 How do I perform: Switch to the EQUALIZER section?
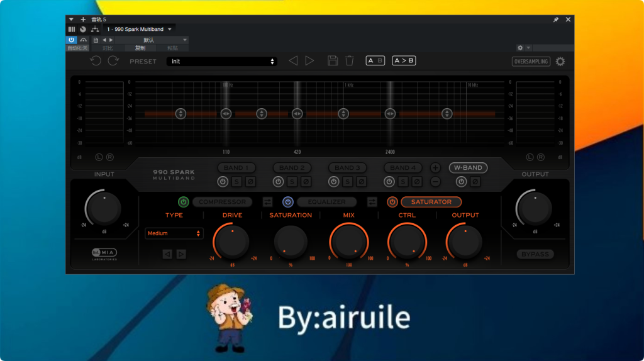pos(327,202)
